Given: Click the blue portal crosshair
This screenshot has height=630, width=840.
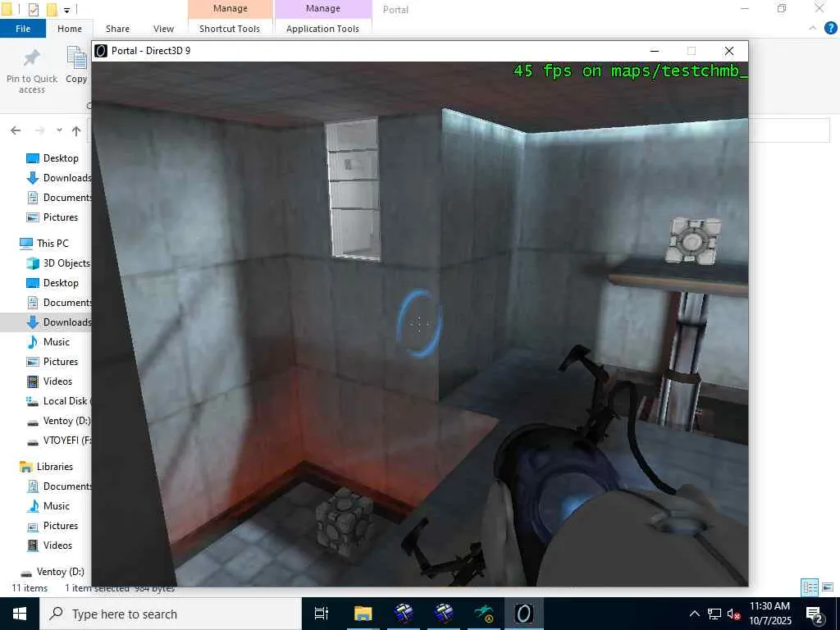Looking at the screenshot, I should [419, 323].
